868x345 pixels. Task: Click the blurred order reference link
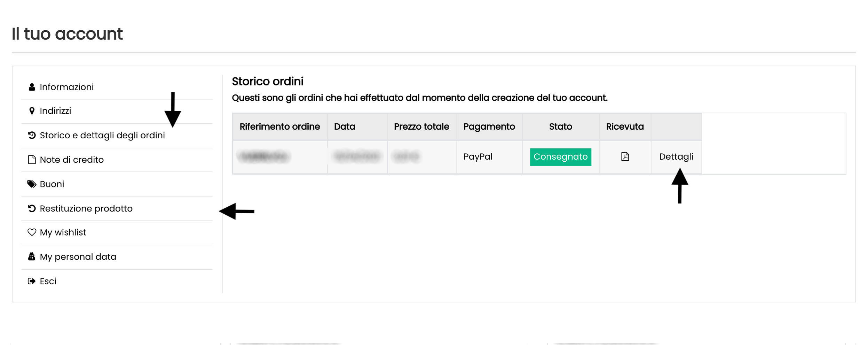[x=263, y=156]
